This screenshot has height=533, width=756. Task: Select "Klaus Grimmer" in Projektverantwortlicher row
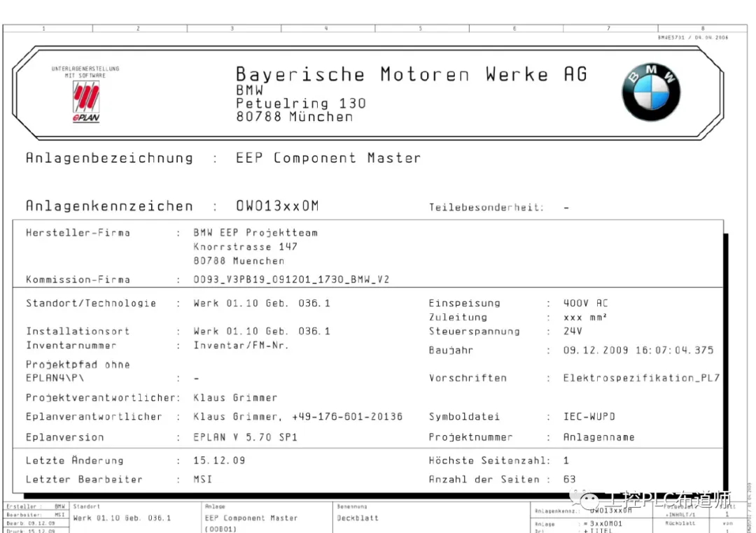[235, 397]
